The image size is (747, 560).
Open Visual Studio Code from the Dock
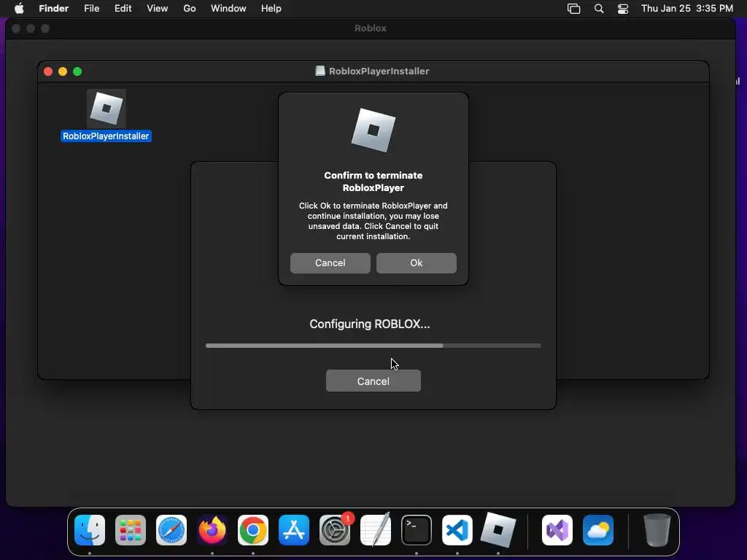click(x=457, y=530)
